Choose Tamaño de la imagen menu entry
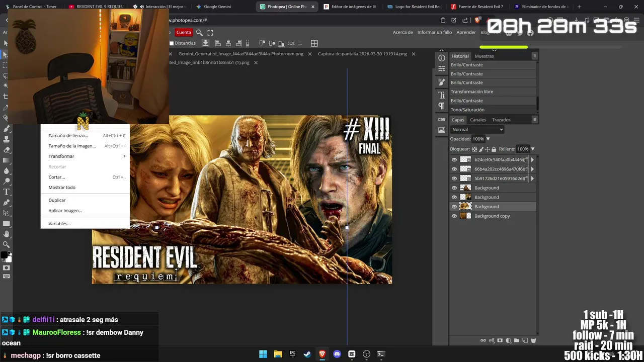644x362 pixels. (85, 146)
